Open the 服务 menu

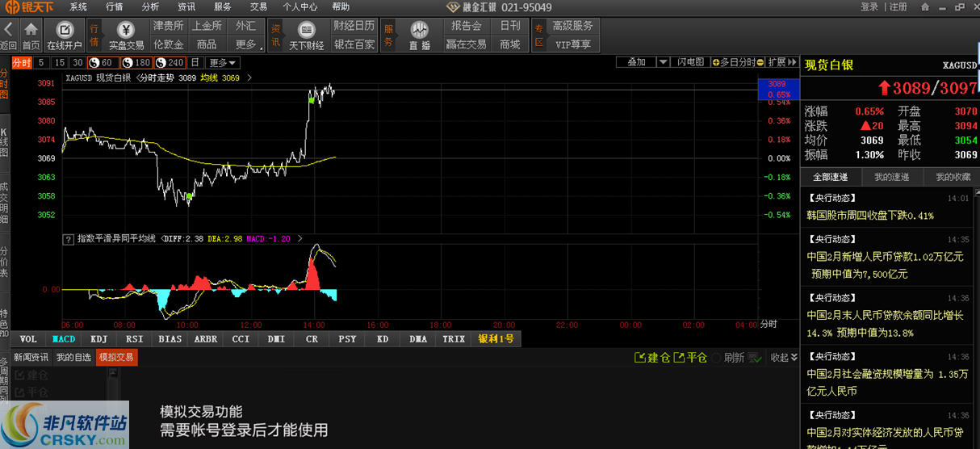click(x=222, y=6)
